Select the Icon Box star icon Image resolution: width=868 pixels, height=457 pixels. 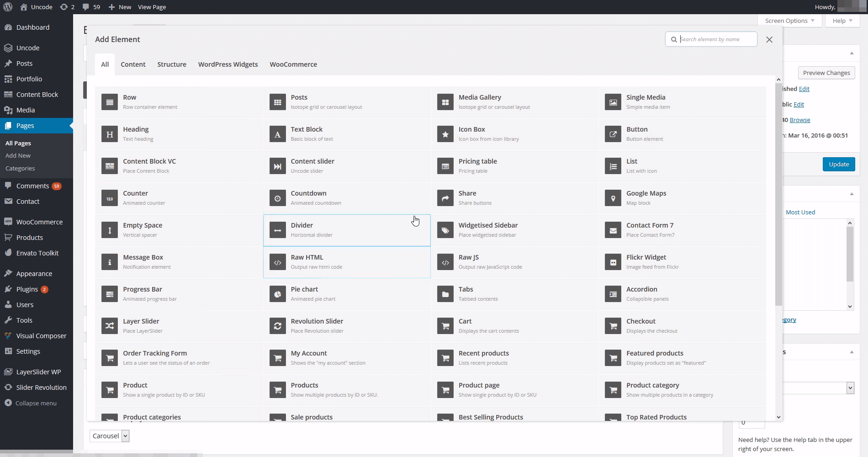click(445, 134)
